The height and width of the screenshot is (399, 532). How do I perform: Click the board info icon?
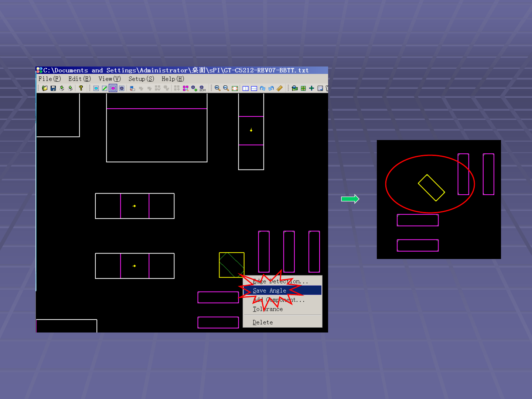click(x=295, y=88)
